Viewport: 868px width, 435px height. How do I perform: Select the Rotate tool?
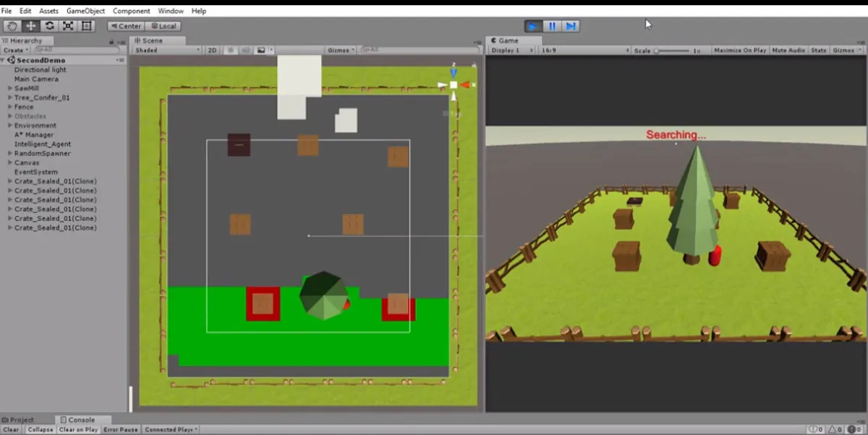pyautogui.click(x=49, y=26)
